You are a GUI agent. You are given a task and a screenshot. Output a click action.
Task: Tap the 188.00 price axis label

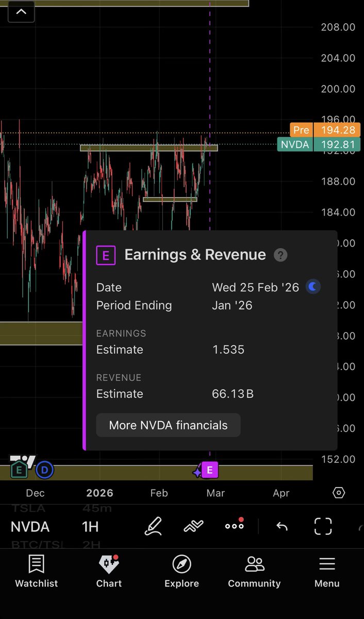point(338,182)
